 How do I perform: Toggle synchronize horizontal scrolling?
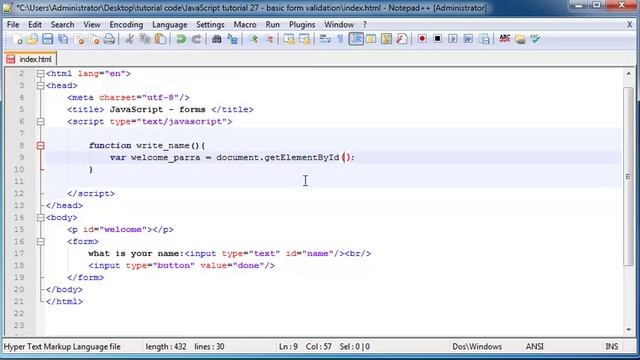coord(304,39)
